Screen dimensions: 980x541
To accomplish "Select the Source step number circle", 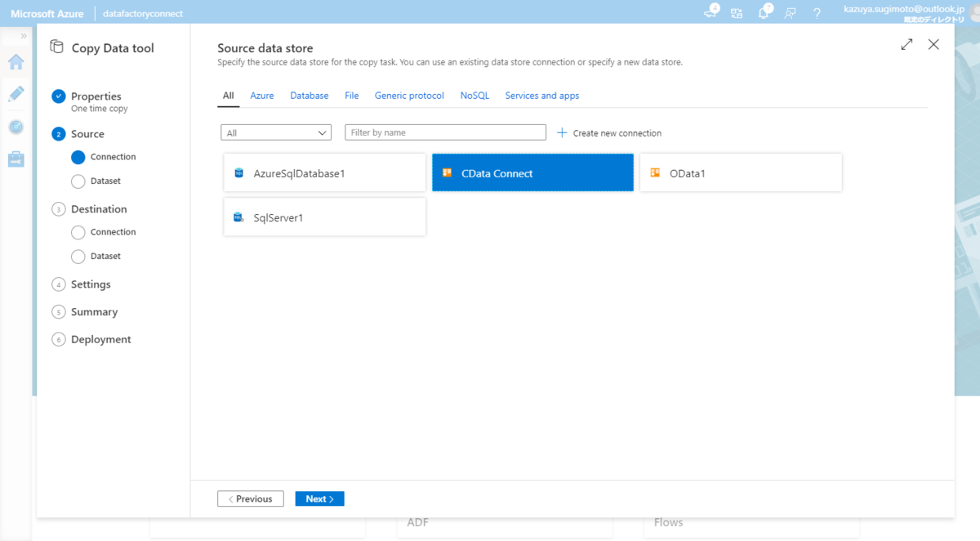I will 58,134.
